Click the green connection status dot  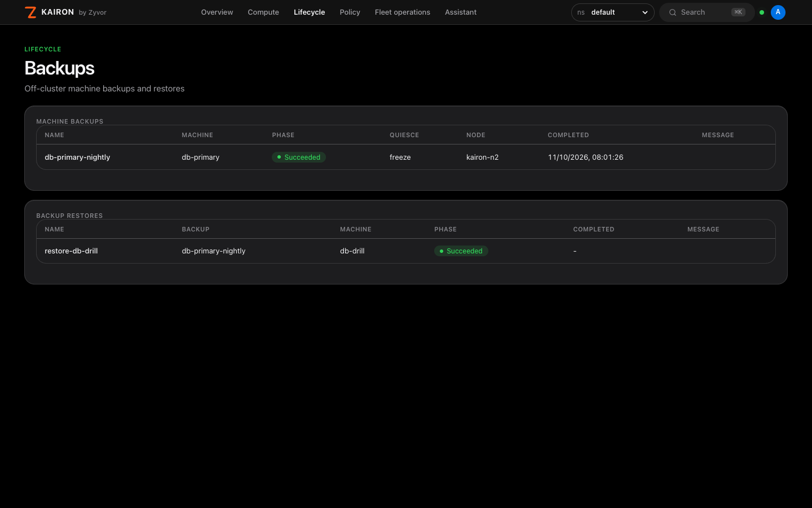click(762, 12)
